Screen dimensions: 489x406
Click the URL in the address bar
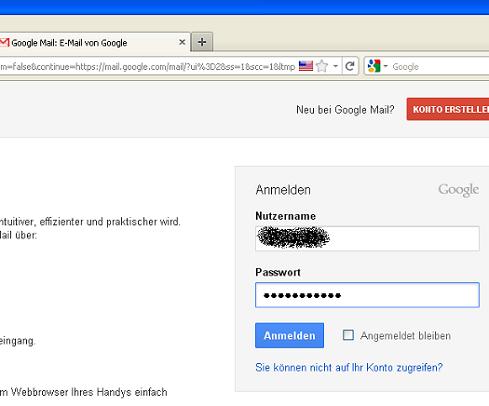(x=147, y=67)
